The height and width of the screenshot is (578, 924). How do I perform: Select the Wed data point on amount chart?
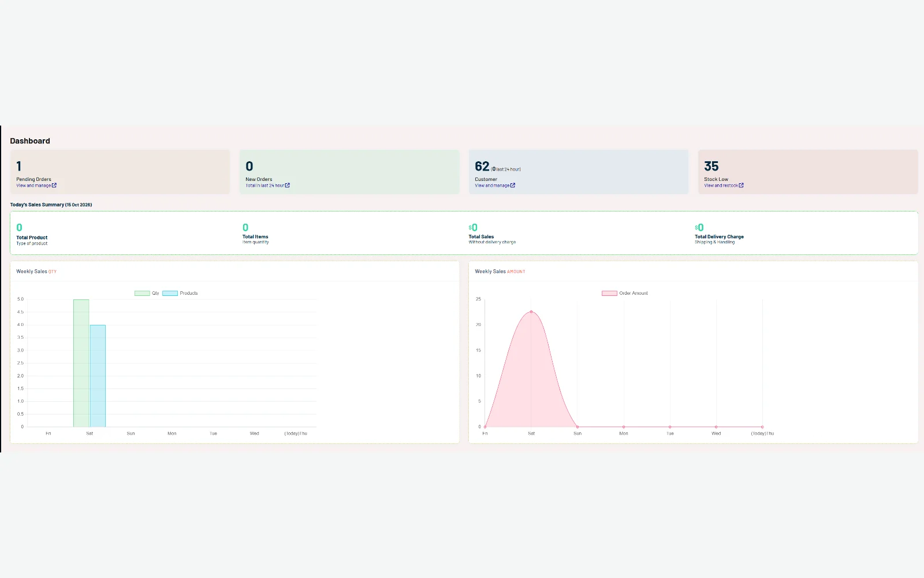pyautogui.click(x=716, y=427)
